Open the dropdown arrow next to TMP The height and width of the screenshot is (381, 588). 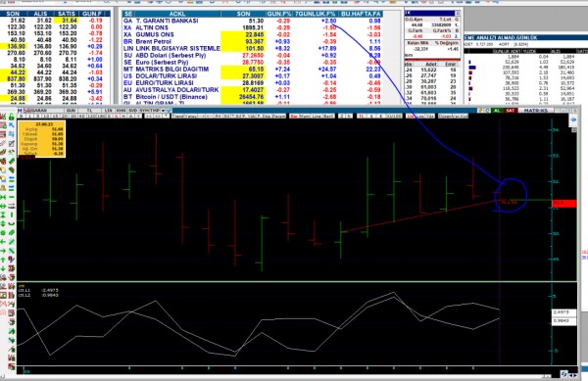(x=163, y=111)
